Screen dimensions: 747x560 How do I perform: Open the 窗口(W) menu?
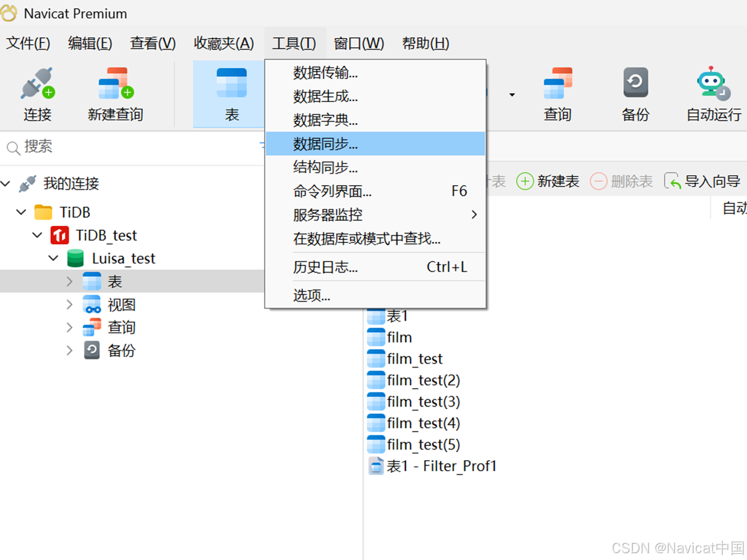(x=359, y=43)
